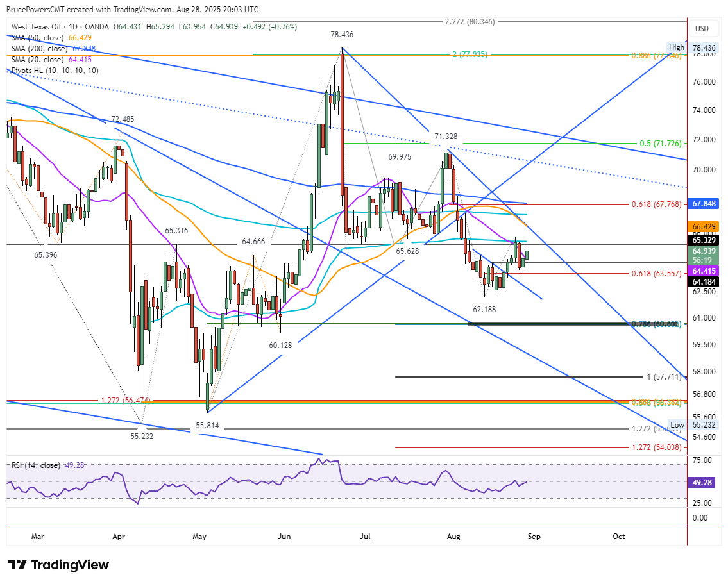Image resolution: width=728 pixels, height=584 pixels.
Task: Click the 1.272 (56.474) Fibonacci label
Action: (x=125, y=400)
